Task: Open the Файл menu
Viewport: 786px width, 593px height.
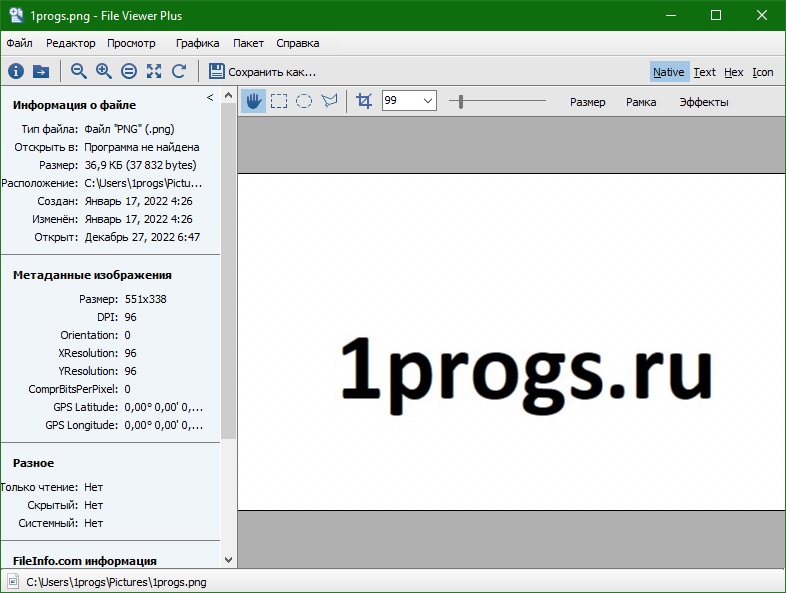Action: click(x=20, y=43)
